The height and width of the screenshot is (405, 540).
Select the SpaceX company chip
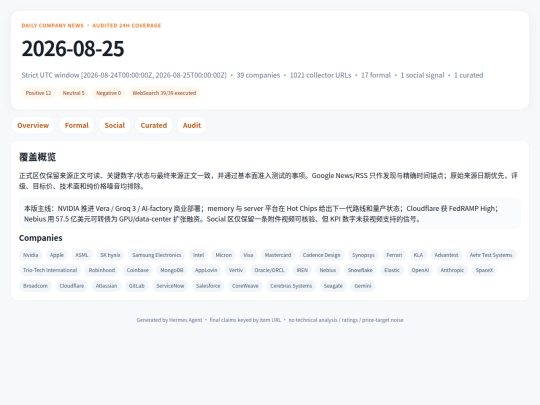[484, 270]
